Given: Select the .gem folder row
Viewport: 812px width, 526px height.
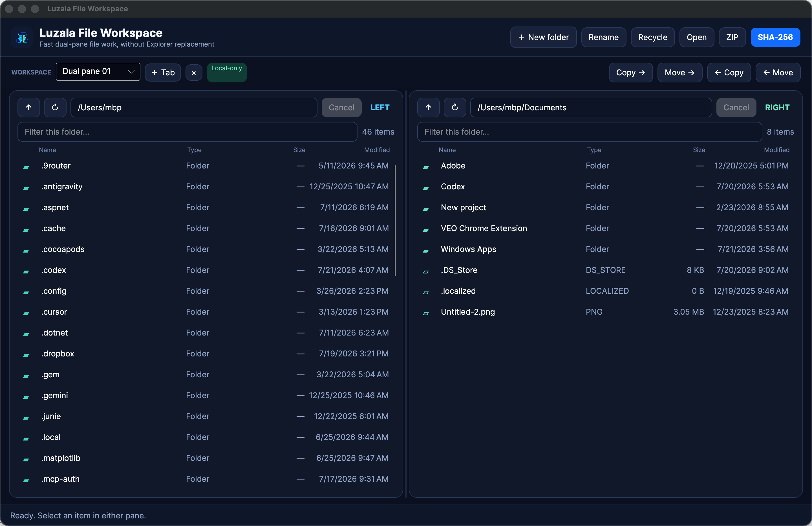Looking at the screenshot, I should click(x=206, y=374).
